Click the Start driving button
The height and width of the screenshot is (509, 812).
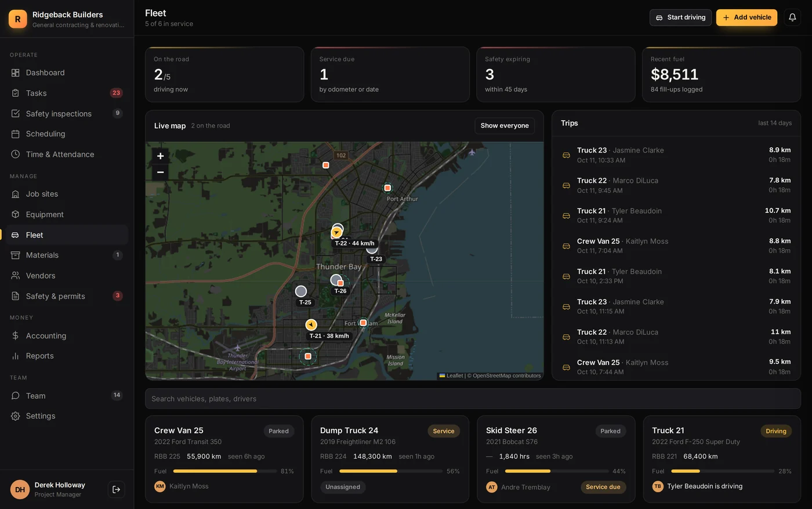pyautogui.click(x=680, y=17)
